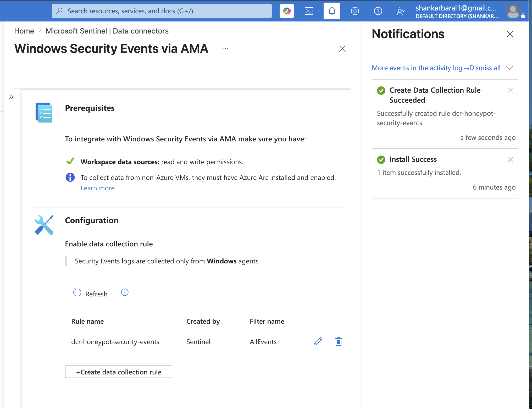Click the Configuration tools icon
Image resolution: width=532 pixels, height=409 pixels.
[x=44, y=225]
